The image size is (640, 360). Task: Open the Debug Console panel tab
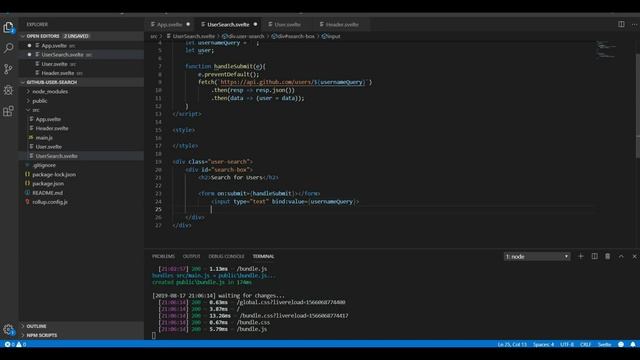pos(226,256)
